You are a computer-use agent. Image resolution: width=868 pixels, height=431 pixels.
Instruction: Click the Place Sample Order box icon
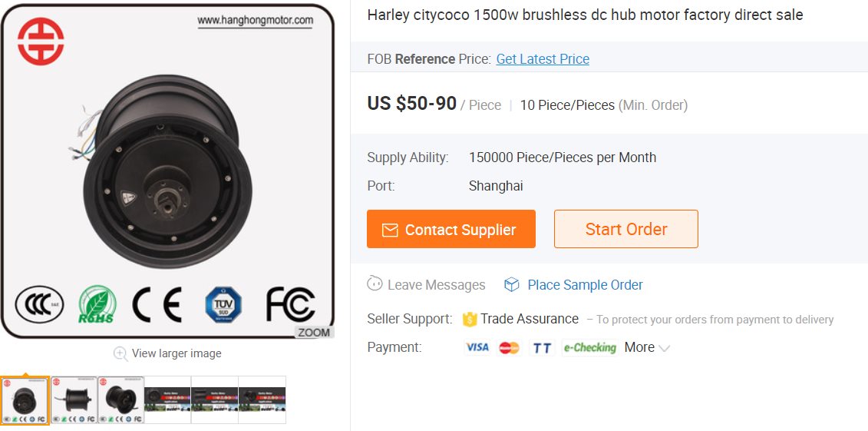[511, 285]
